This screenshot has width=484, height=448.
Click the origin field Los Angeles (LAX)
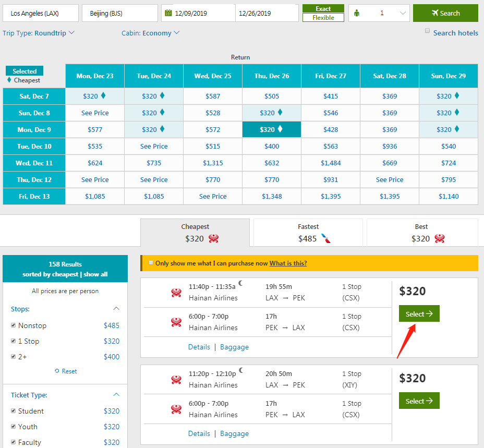tap(41, 13)
